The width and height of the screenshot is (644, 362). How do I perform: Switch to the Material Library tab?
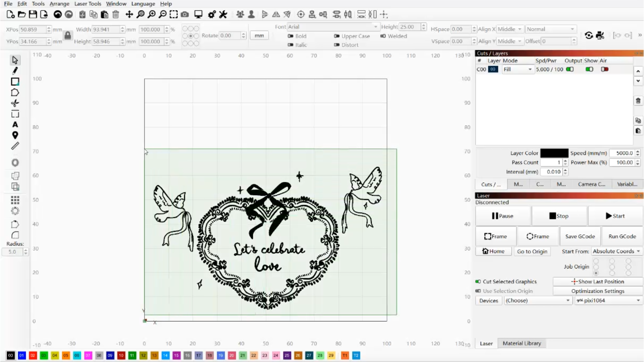pos(522,343)
